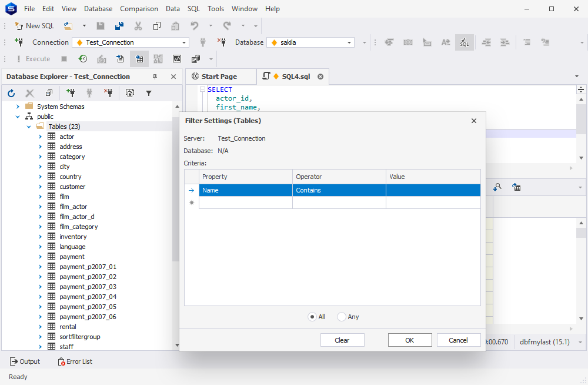Screen dimensions: 588x385
Task: Click the Decrease indent icon
Action: (486, 42)
